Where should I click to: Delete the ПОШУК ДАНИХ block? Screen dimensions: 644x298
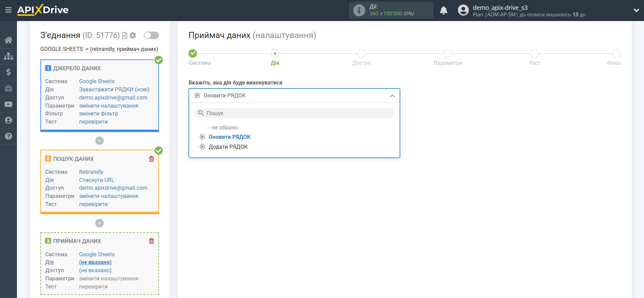152,159
